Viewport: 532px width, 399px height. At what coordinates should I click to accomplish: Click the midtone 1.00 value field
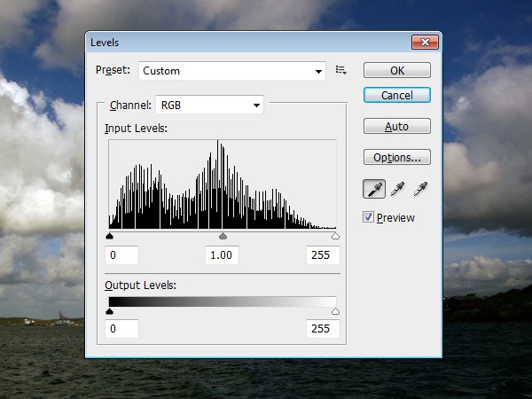[x=222, y=255]
